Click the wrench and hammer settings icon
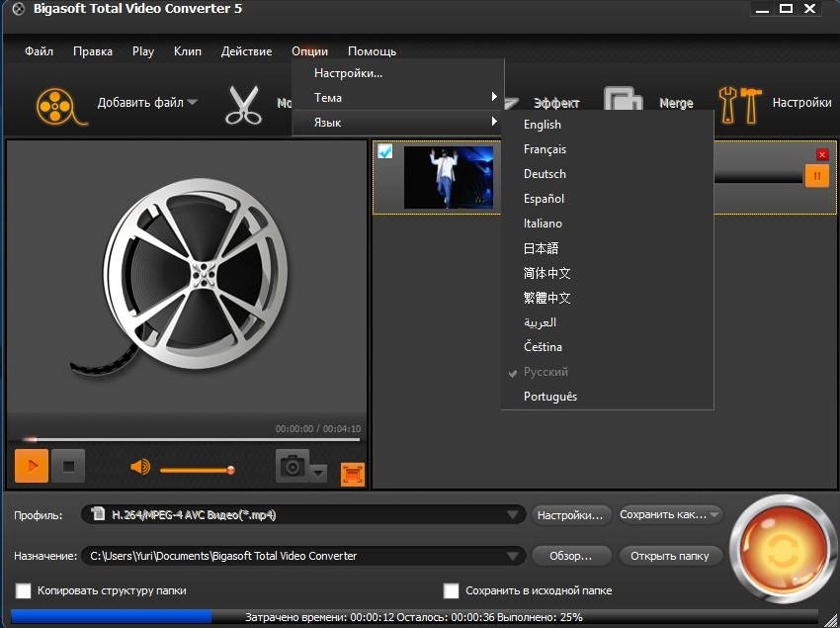 pos(740,105)
